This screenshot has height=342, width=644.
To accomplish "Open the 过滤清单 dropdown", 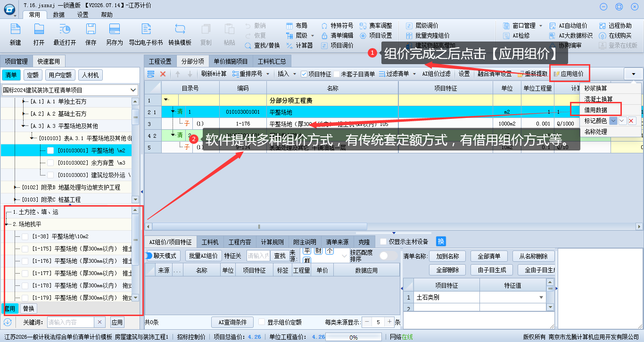I will [x=398, y=74].
